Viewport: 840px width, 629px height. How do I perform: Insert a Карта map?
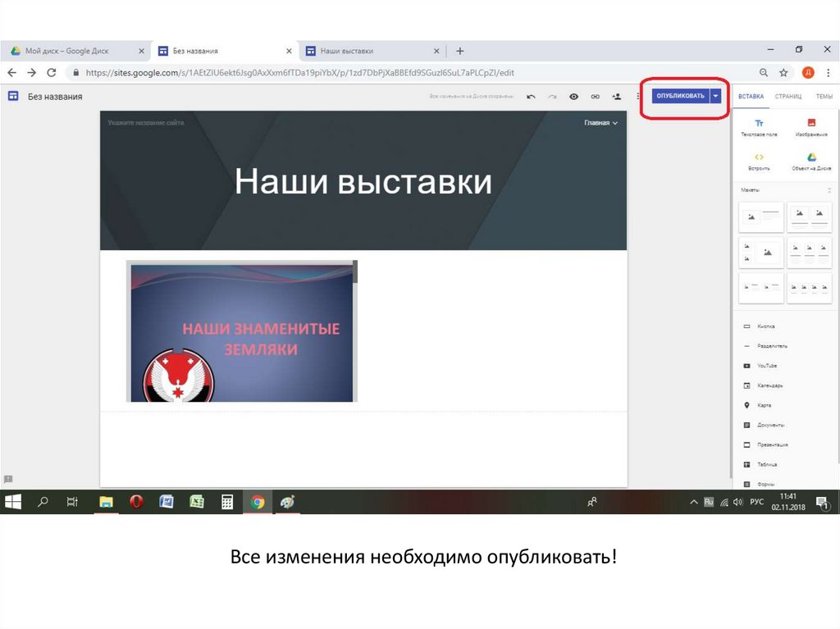pos(757,406)
